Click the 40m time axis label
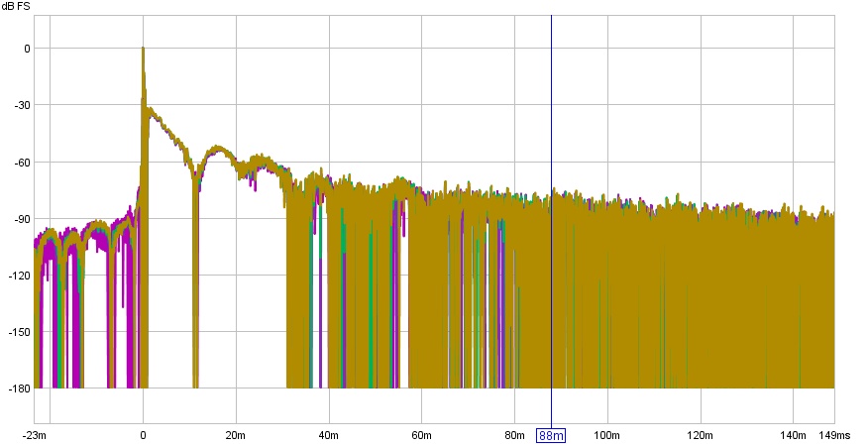This screenshot has height=444, width=868. click(x=328, y=435)
